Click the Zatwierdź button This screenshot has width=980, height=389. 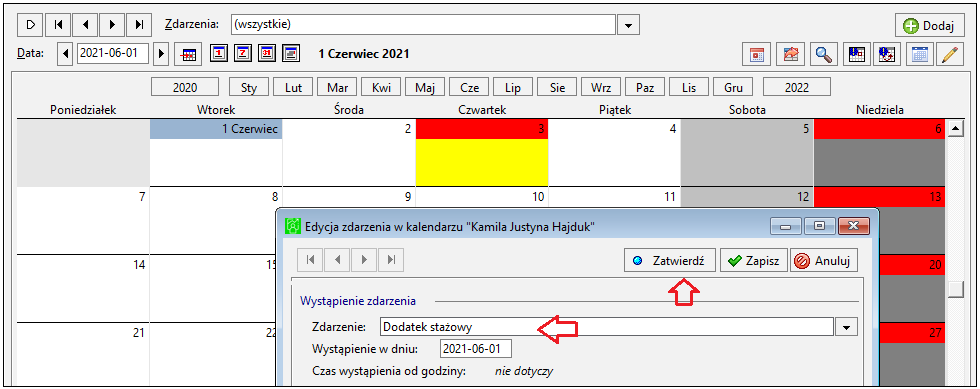[x=669, y=261]
